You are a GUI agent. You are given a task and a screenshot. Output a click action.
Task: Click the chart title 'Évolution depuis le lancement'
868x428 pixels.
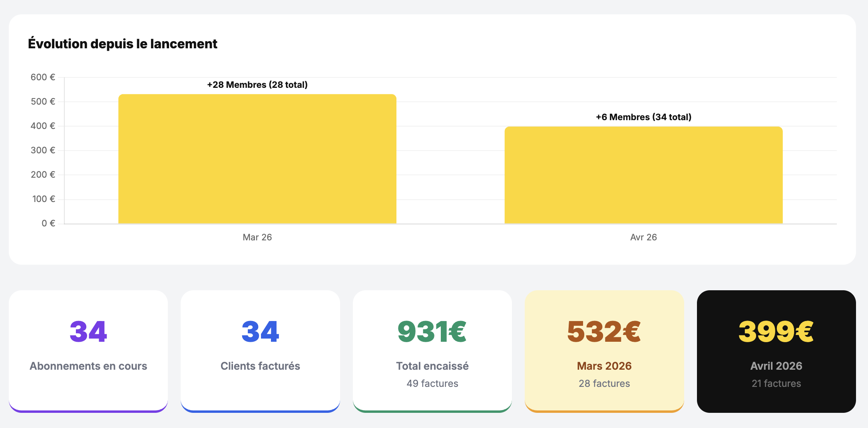pyautogui.click(x=123, y=44)
